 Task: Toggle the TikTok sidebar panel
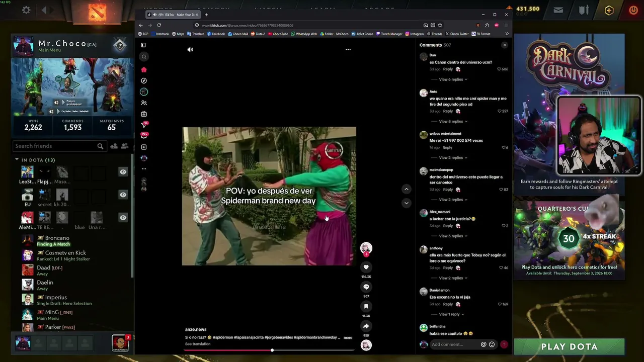[143, 45]
